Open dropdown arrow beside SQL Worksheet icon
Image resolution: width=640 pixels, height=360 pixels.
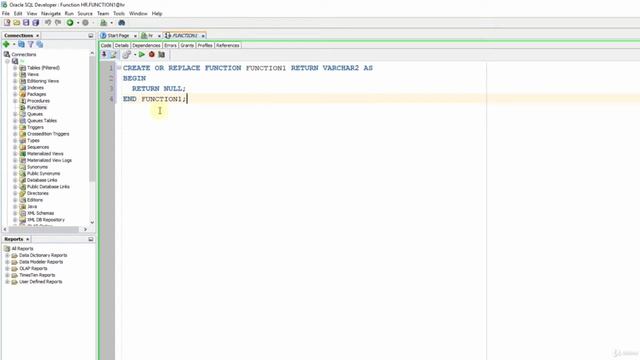tap(111, 23)
